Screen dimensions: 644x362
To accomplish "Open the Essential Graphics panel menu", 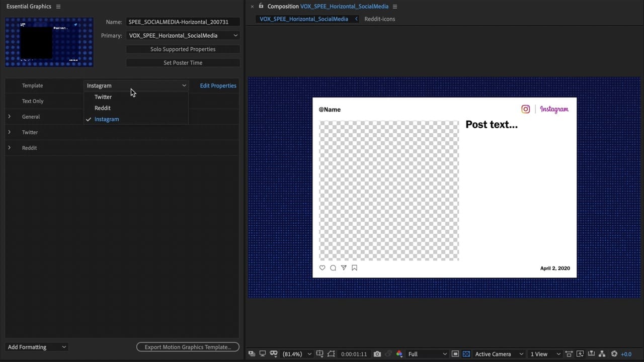I will [58, 7].
